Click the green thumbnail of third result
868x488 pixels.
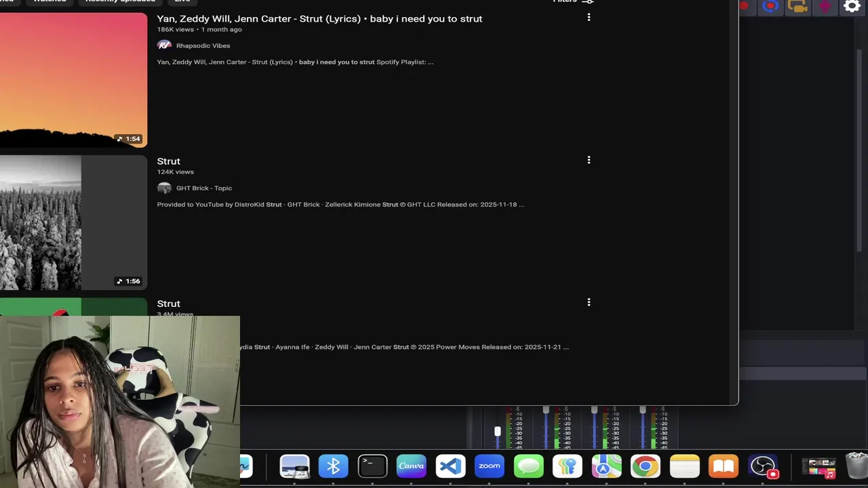coord(73,306)
